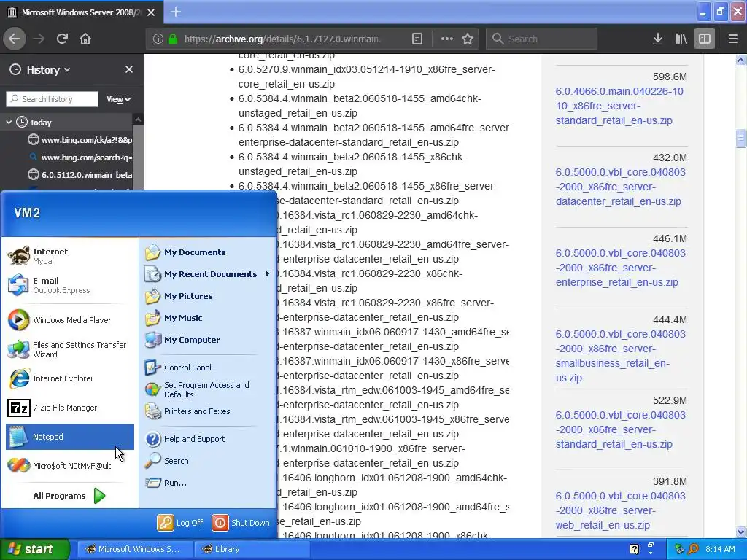This screenshot has height=560, width=747.
Task: Open the View dropdown in history sidebar
Action: (118, 99)
